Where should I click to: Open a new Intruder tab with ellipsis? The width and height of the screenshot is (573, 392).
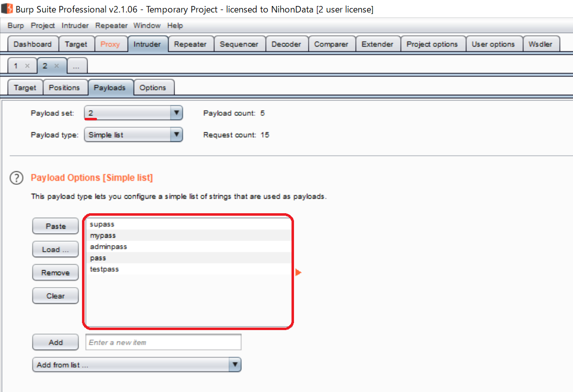[x=76, y=66]
